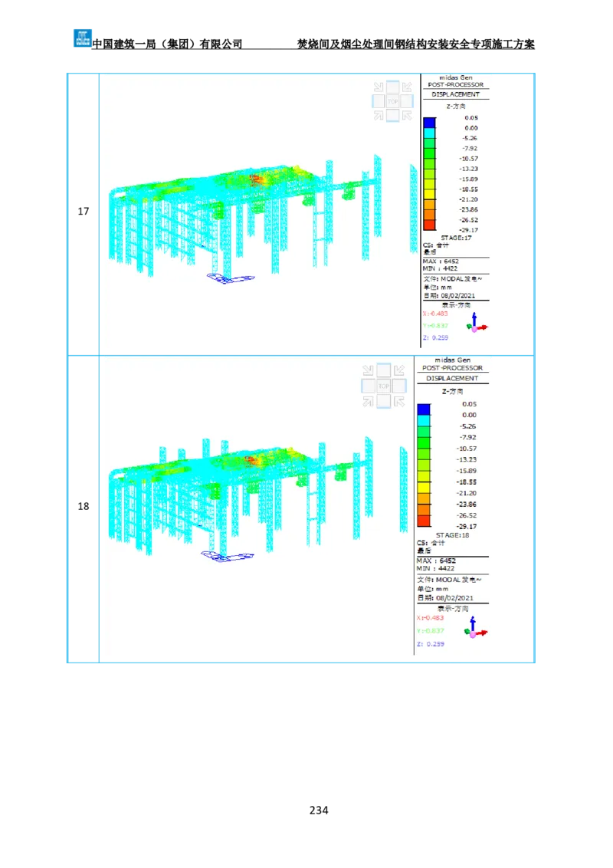Click lower-right diagonal arrow in lower view navigator

tap(398, 400)
